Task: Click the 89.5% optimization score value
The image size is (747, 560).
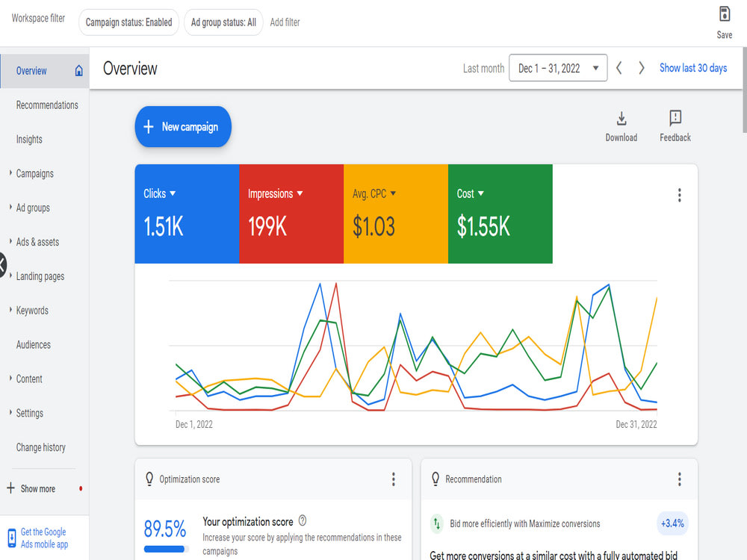Action: click(165, 529)
